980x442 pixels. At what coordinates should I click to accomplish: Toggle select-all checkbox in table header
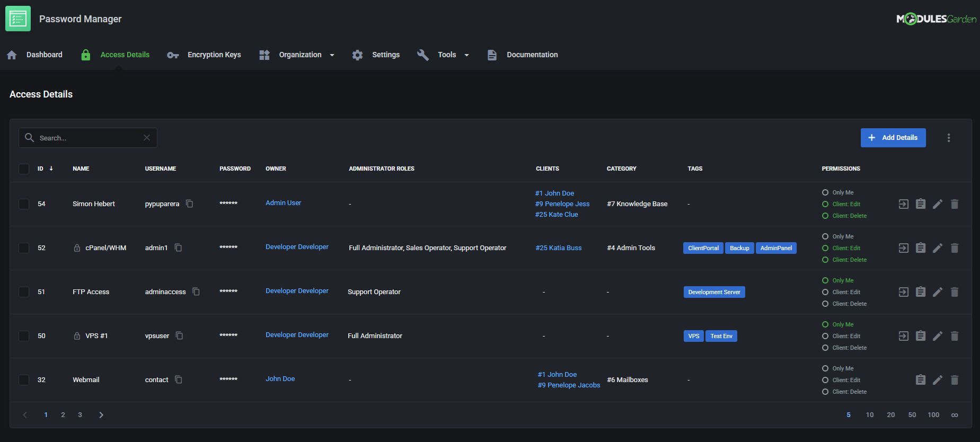24,169
